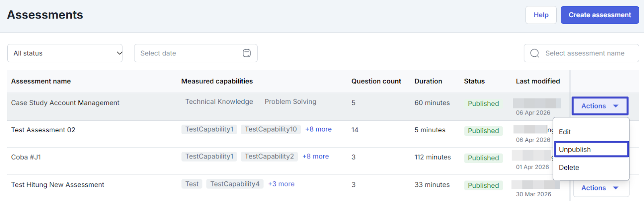Click the calendar icon in date field
This screenshot has height=201, width=644.
(x=247, y=53)
